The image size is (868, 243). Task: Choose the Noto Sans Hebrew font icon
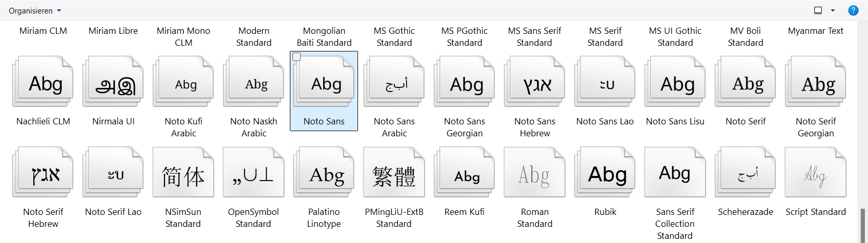(x=535, y=83)
